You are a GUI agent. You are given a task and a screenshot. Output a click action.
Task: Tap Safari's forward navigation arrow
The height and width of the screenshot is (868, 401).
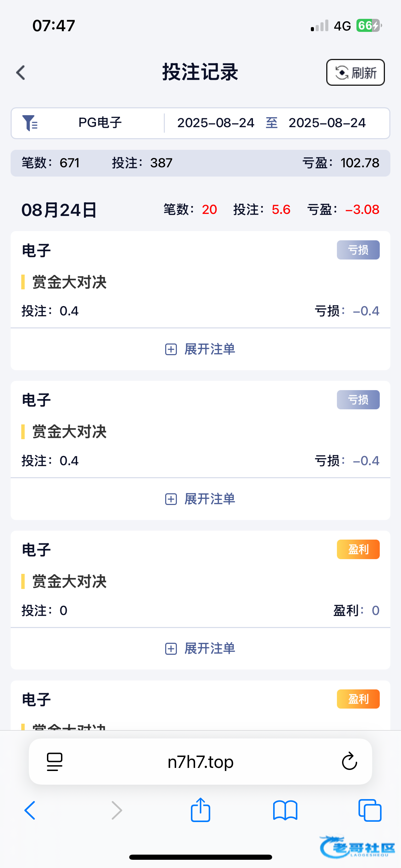117,810
